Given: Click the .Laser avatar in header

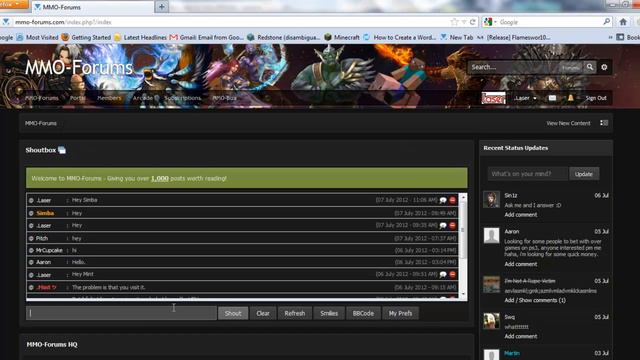Looking at the screenshot, I should (x=493, y=98).
